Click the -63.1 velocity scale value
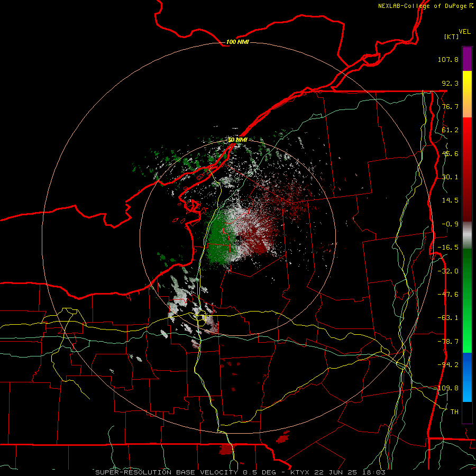The width and height of the screenshot is (476, 476). pos(448,318)
